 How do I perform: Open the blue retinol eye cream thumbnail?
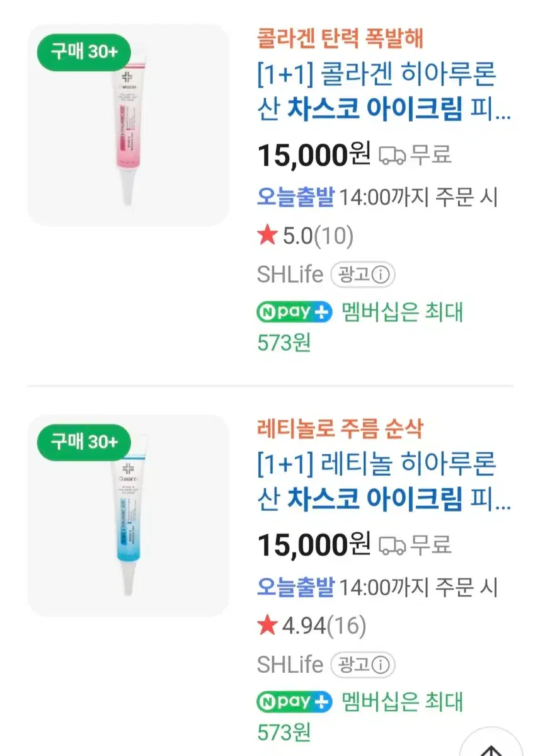click(129, 516)
